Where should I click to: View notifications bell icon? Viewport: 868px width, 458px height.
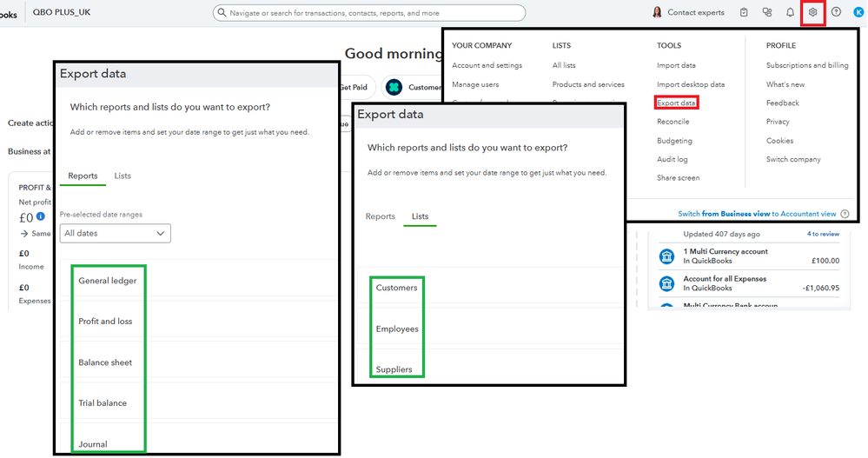[x=790, y=12]
